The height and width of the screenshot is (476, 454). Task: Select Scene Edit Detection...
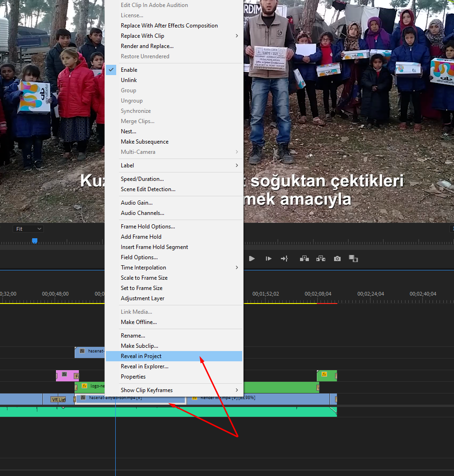coord(174,189)
